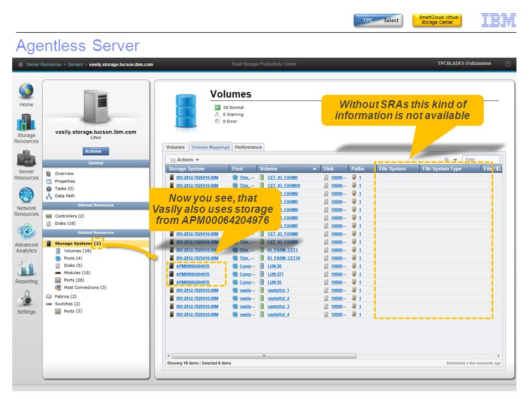The width and height of the screenshot is (532, 399).
Task: Select Data Path entry
Action: (64, 196)
